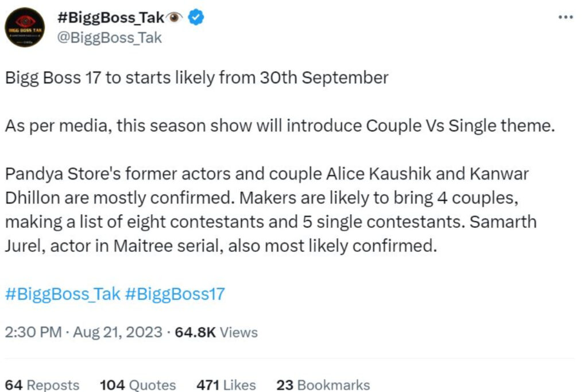Screen dimensions: 588x392
Task: Click the 'Pandya Store's former actors' paragraph
Action: (x=271, y=210)
